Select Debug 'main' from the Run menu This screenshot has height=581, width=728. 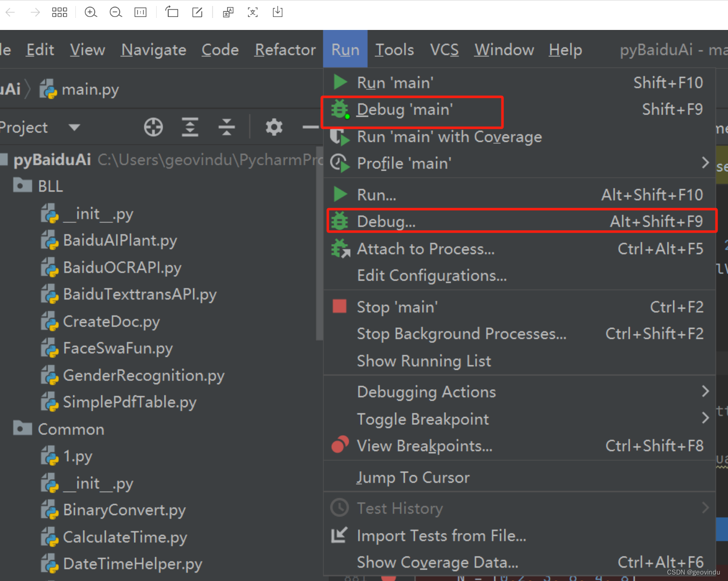[x=405, y=109]
